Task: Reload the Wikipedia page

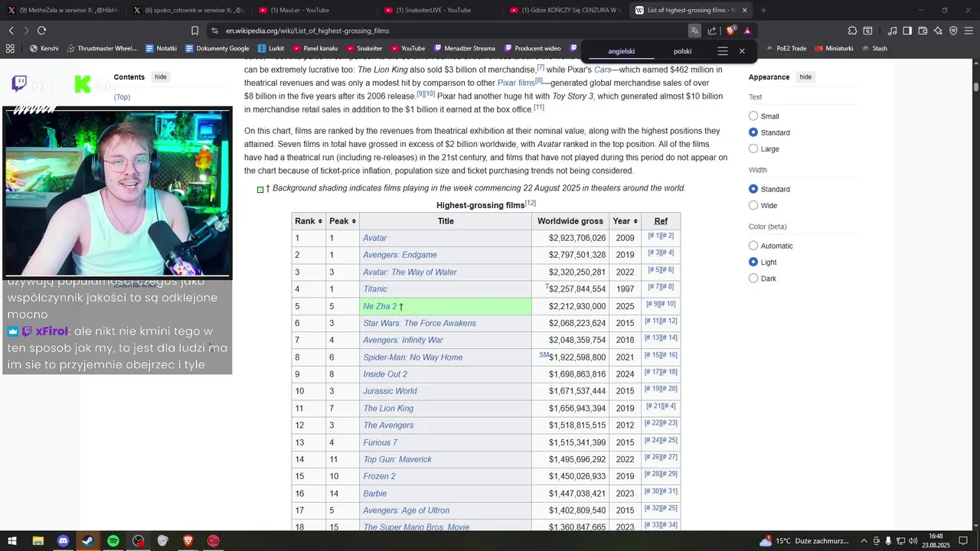Action: 41,31
